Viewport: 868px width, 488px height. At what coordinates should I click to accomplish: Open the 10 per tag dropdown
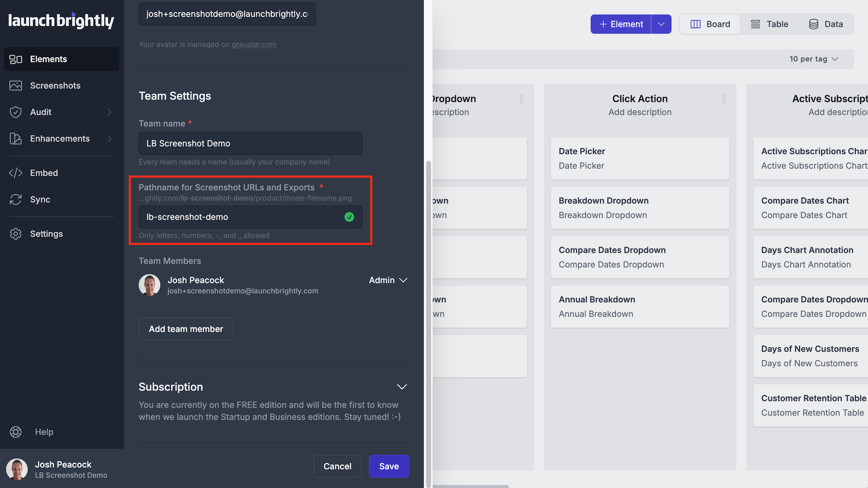pyautogui.click(x=814, y=59)
